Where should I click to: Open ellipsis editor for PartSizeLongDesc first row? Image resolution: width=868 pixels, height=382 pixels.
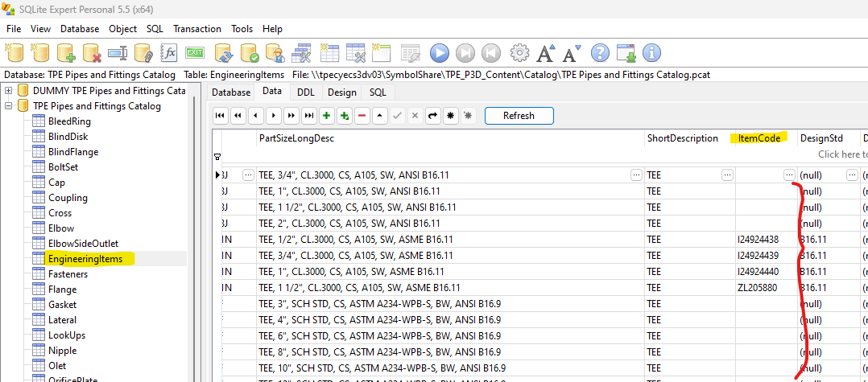pos(636,175)
